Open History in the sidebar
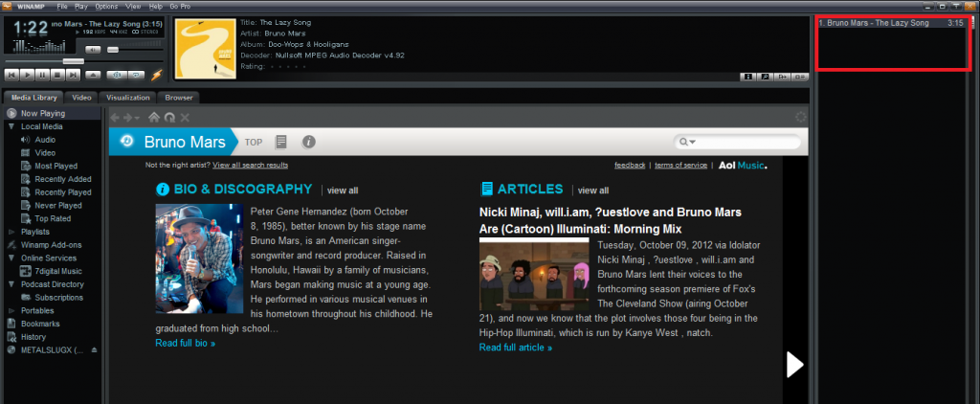The height and width of the screenshot is (404, 980). point(33,337)
